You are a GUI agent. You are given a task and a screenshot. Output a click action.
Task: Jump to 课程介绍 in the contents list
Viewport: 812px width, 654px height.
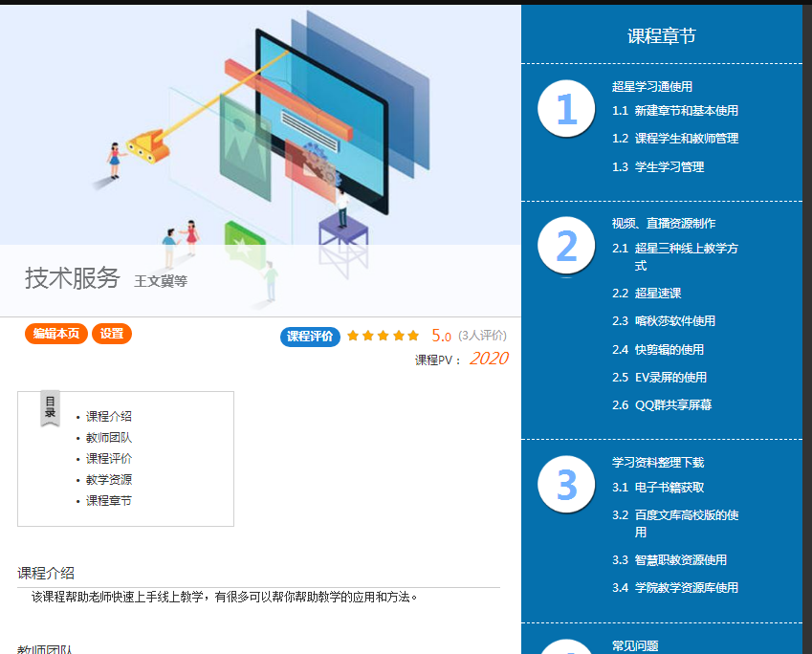(109, 416)
